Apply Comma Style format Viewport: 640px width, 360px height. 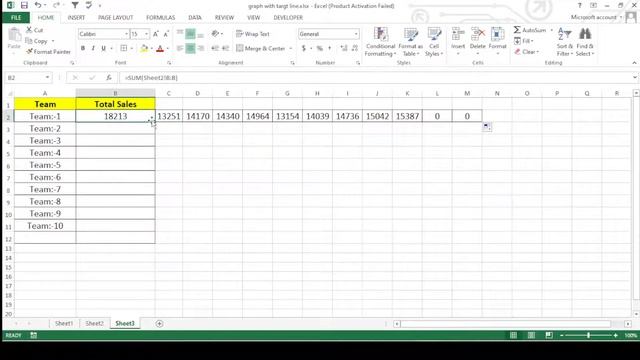(x=330, y=48)
